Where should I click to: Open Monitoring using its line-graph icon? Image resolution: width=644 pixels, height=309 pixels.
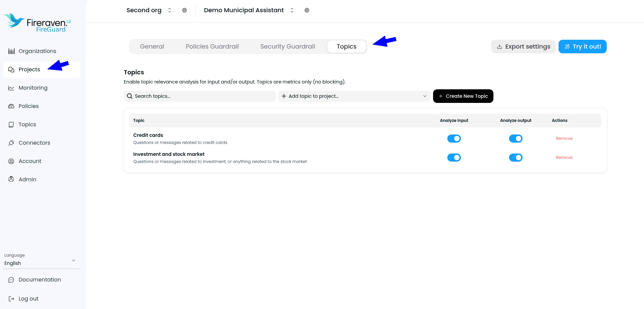pos(11,88)
